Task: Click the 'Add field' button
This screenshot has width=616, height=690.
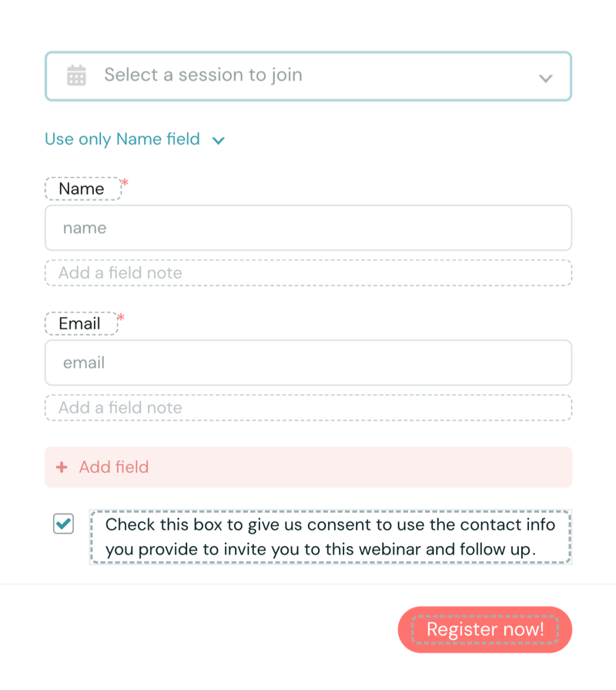Action: (308, 467)
